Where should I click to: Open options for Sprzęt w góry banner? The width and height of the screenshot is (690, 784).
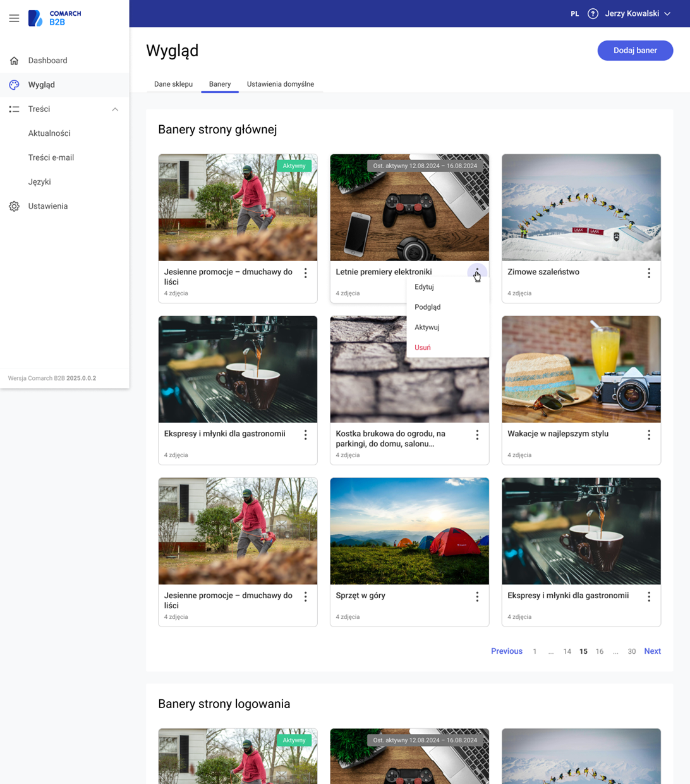point(477,597)
